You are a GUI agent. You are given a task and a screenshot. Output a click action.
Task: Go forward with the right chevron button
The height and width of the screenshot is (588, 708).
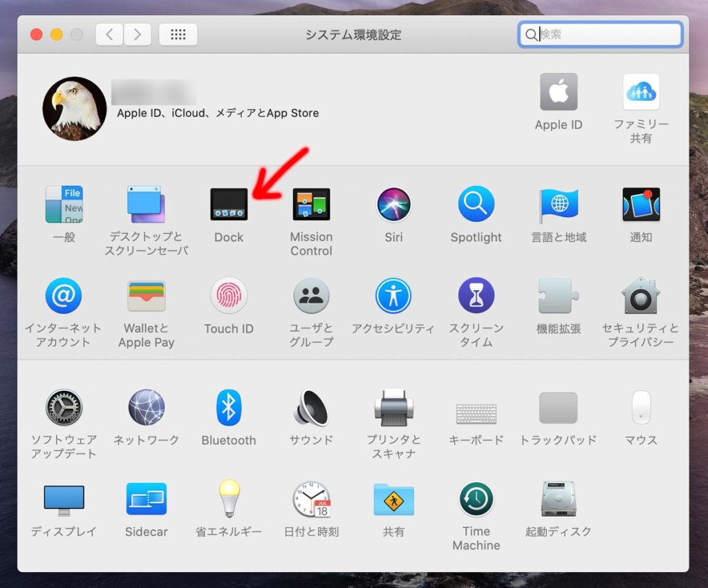pyautogui.click(x=137, y=35)
